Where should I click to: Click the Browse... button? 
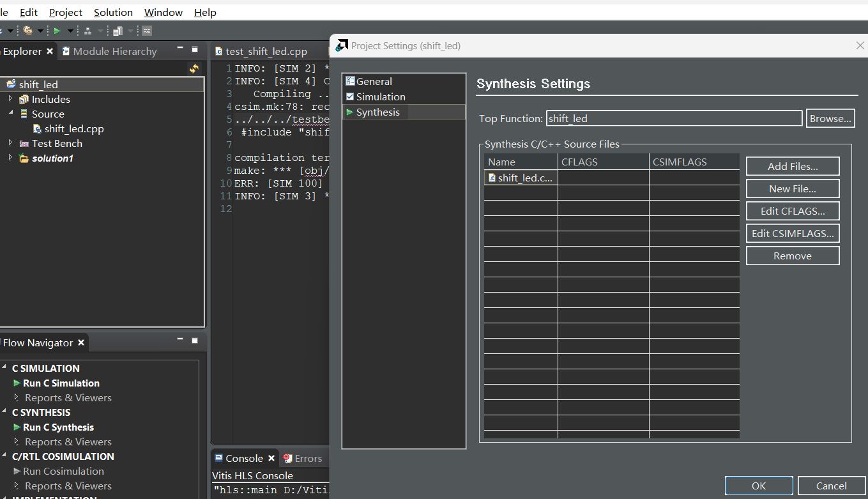point(830,118)
